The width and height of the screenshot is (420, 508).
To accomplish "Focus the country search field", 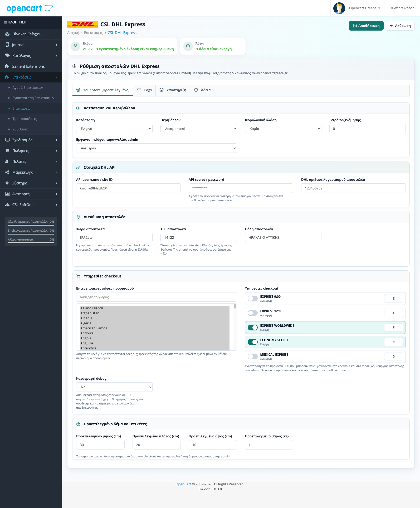I will (157, 297).
